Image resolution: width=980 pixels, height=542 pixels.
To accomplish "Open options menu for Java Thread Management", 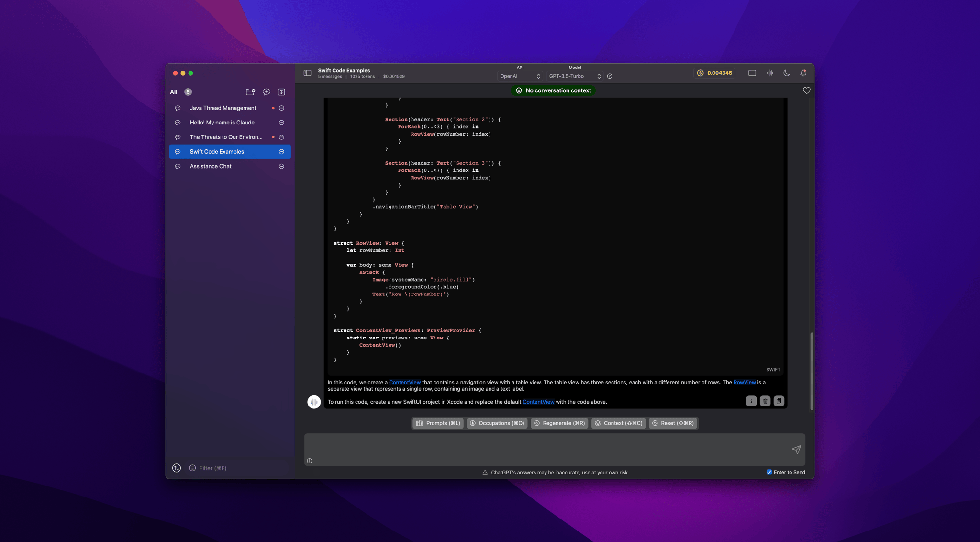I will (281, 108).
